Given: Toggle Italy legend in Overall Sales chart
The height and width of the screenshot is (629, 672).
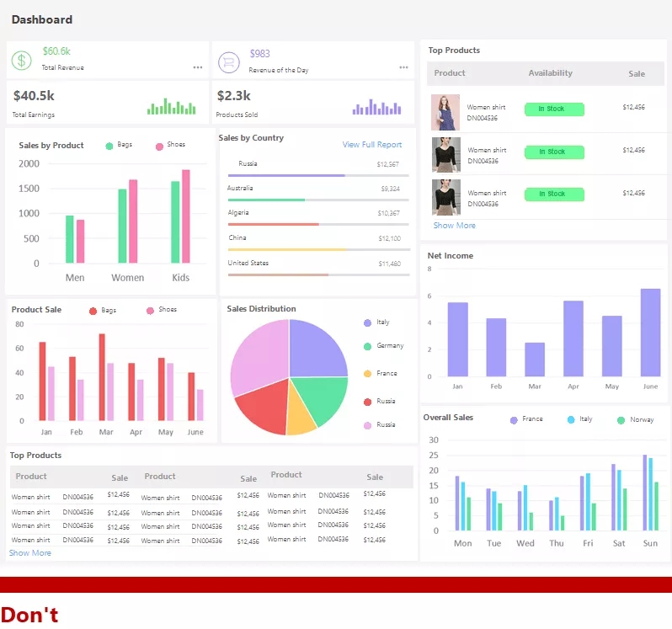Looking at the screenshot, I should [x=579, y=419].
